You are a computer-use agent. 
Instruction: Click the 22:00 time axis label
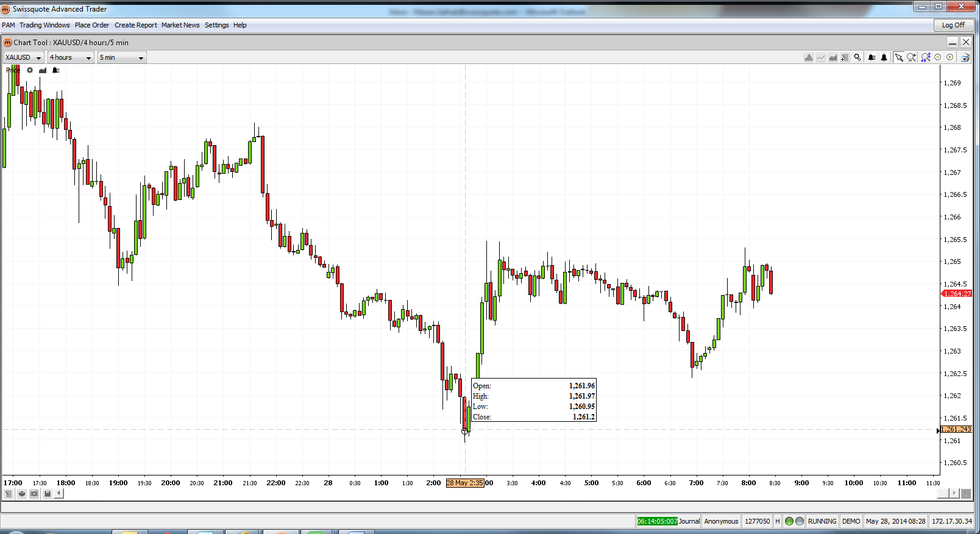coord(275,483)
